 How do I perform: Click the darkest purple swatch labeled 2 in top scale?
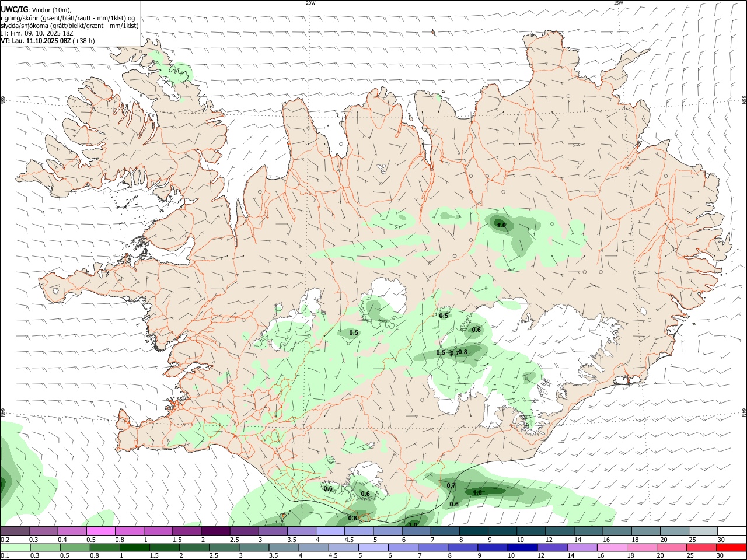[x=215, y=531]
